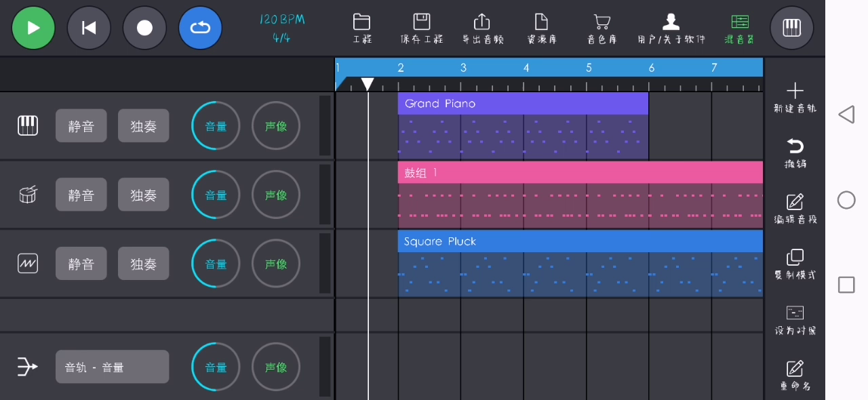
Task: Open the 音轨 - 音量 automation dropdown
Action: 112,367
